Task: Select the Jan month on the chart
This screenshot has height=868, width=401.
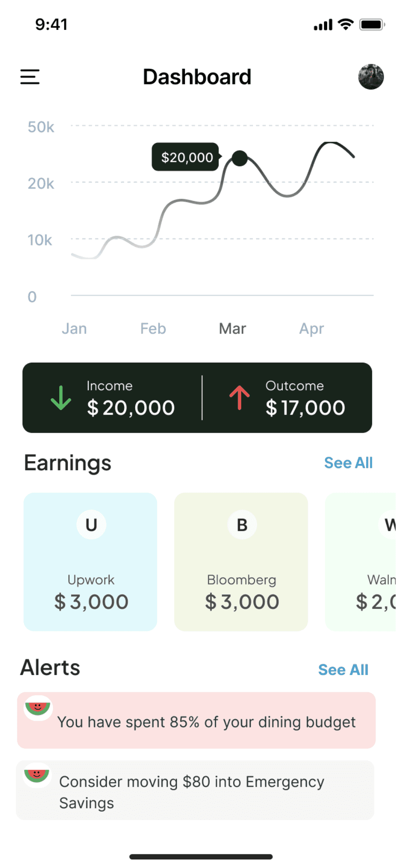Action: (x=74, y=329)
